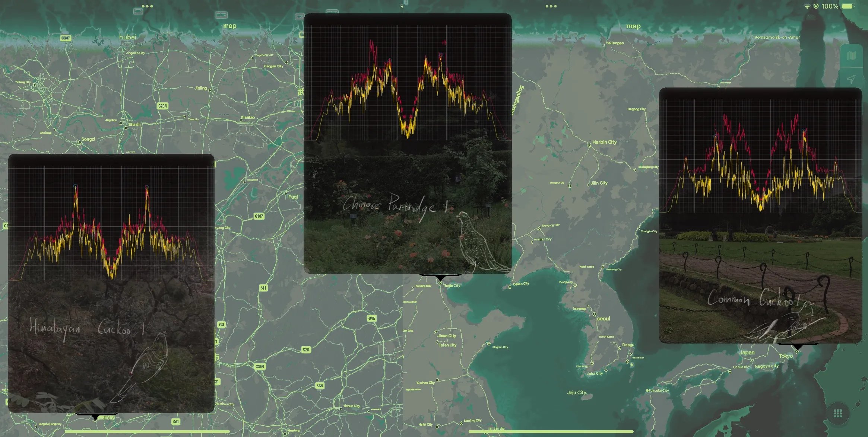The image size is (868, 437).
Task: Open the map mode icon
Action: tap(851, 56)
